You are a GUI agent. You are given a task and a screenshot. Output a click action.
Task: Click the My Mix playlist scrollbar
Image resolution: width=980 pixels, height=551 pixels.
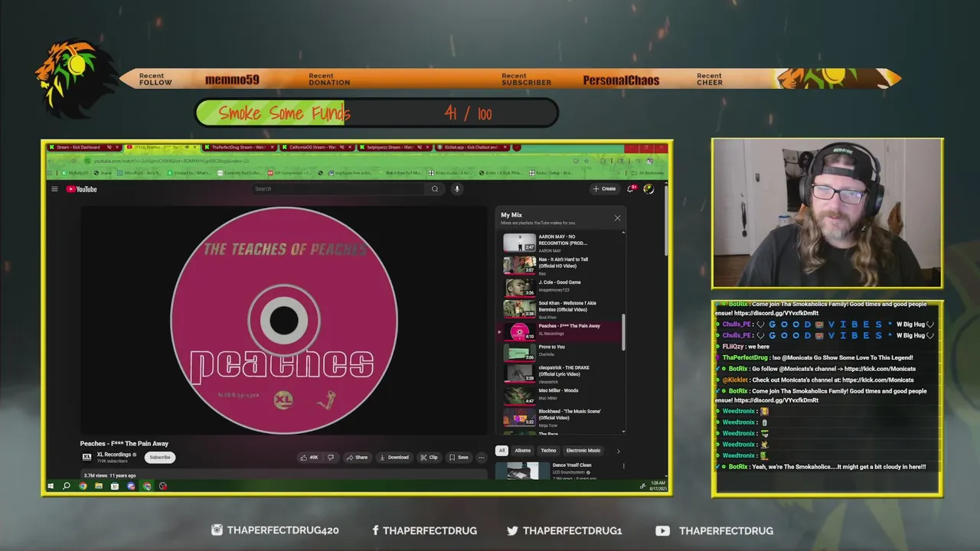tap(623, 332)
